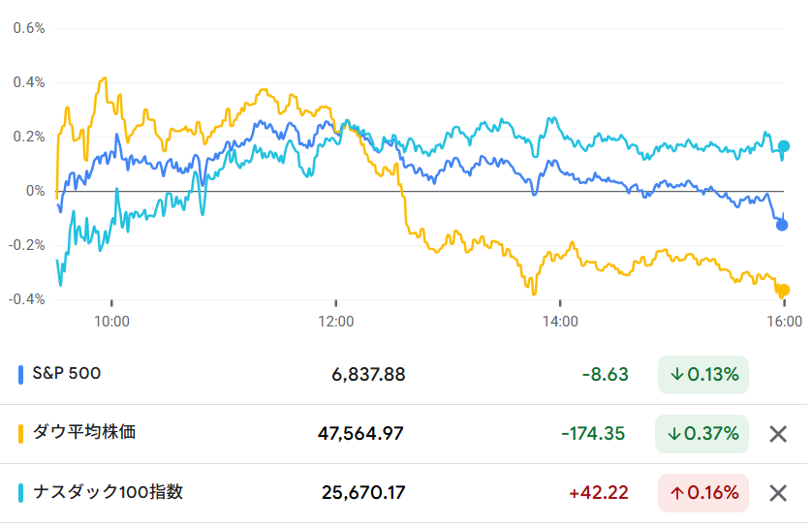
Task: Select the yellow Dow line endpoint dot
Action: [x=784, y=290]
